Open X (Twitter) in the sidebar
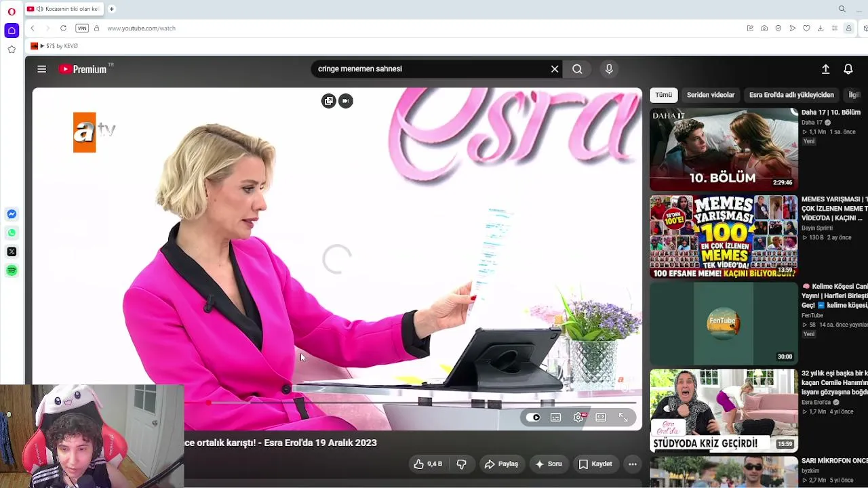Image resolution: width=868 pixels, height=488 pixels. click(12, 251)
